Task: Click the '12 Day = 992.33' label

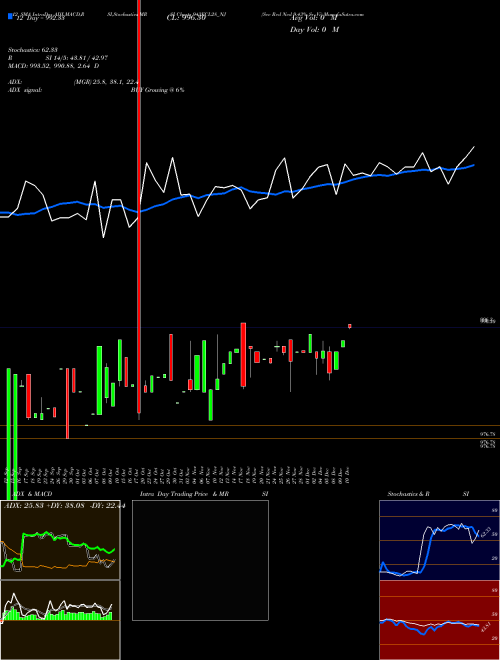Action: pos(40,18)
